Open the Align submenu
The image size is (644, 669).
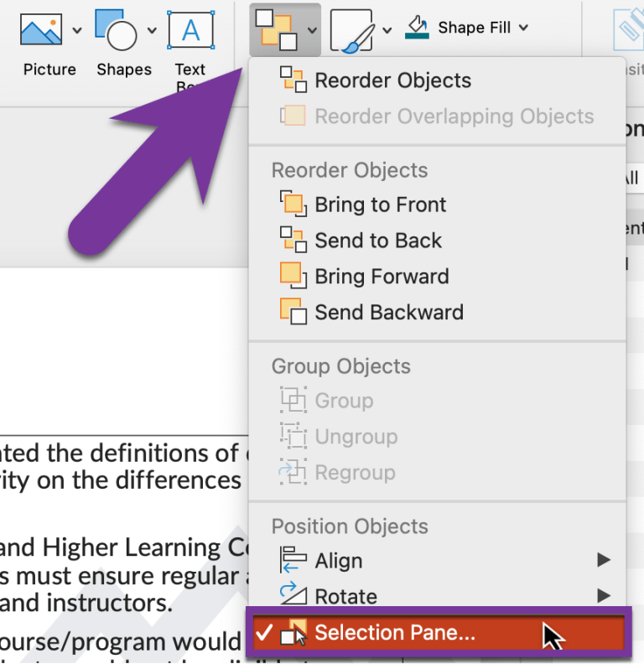tap(438, 560)
